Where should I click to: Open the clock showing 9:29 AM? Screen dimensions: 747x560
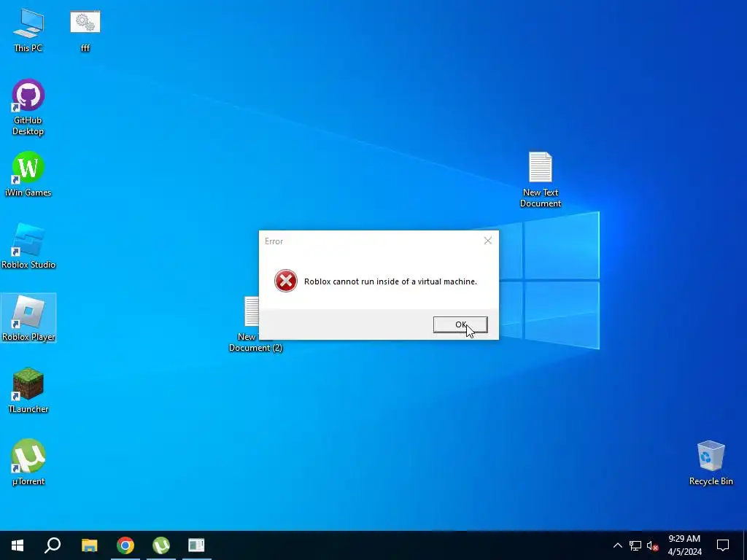click(x=684, y=545)
